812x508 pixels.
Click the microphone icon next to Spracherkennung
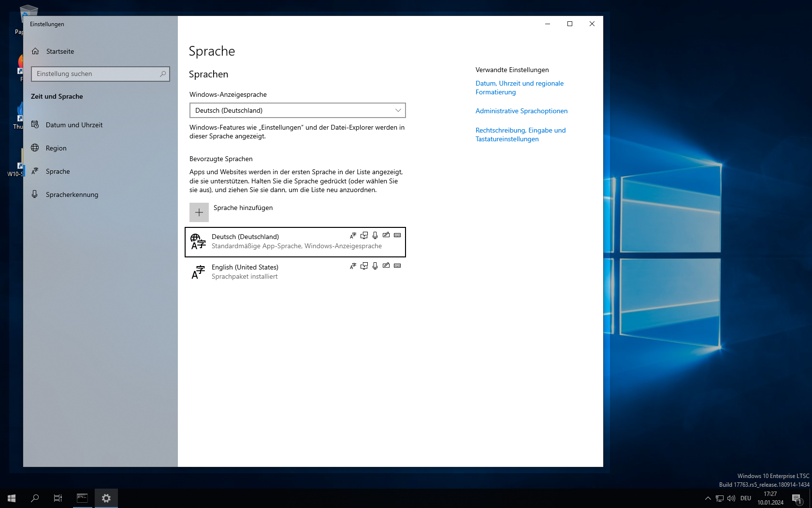[x=35, y=194]
